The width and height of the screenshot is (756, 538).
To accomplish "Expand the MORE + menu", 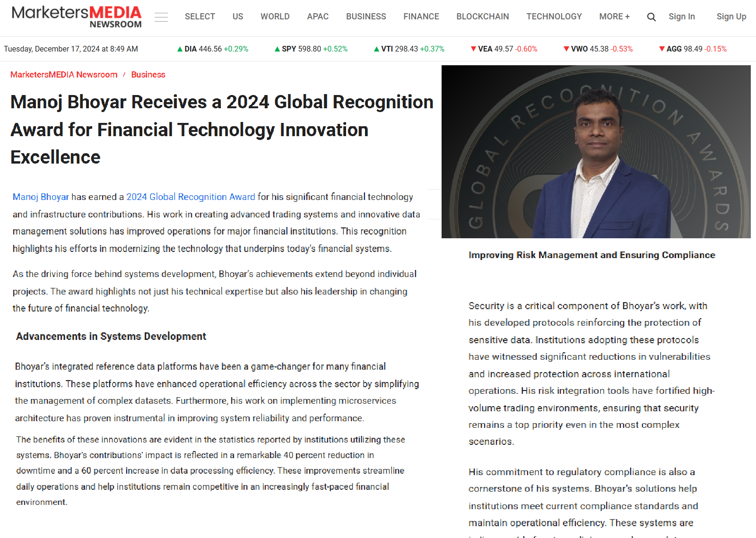I will [x=614, y=17].
